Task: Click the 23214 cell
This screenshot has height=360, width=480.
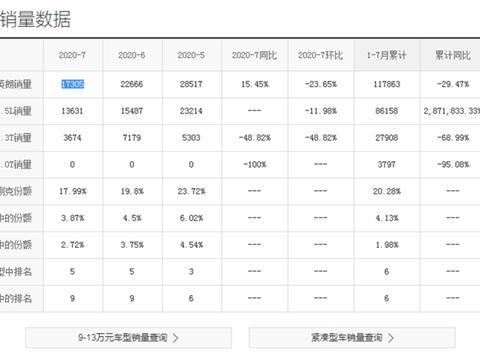Action: tap(191, 111)
